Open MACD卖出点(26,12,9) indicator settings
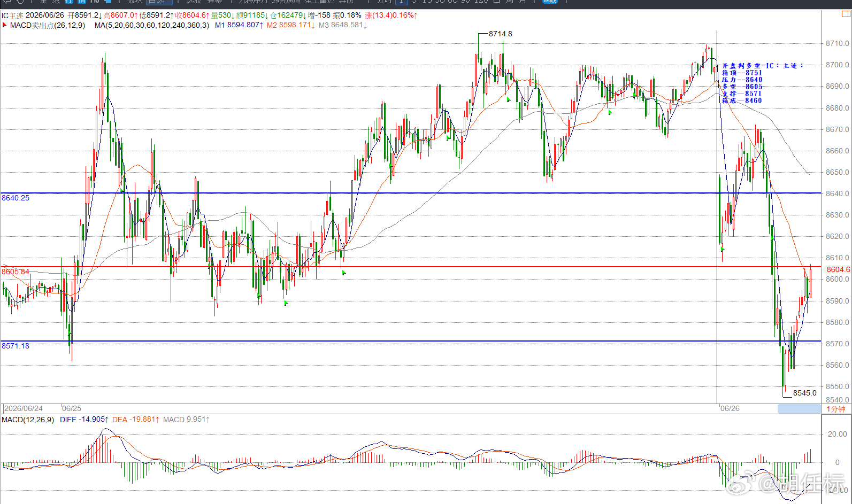 [x=48, y=25]
